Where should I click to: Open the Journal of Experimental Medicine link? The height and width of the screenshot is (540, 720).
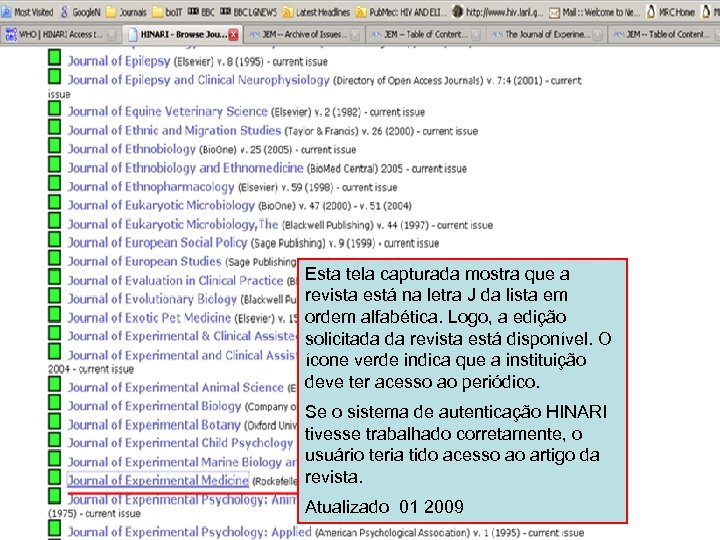158,481
